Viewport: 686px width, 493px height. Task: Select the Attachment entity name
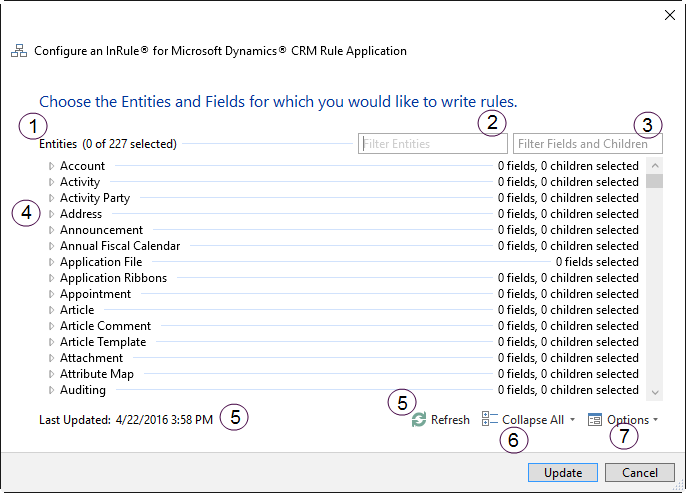91,358
